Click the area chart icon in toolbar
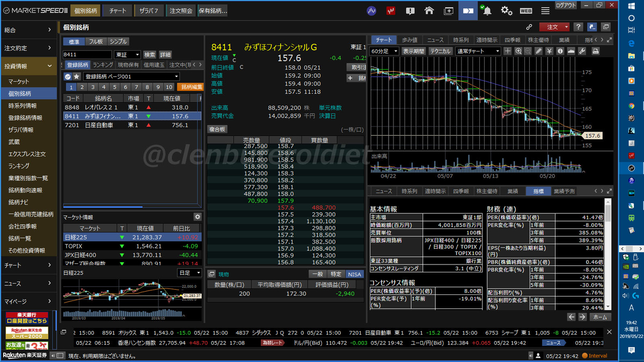The width and height of the screenshot is (644, 362). tap(570, 51)
